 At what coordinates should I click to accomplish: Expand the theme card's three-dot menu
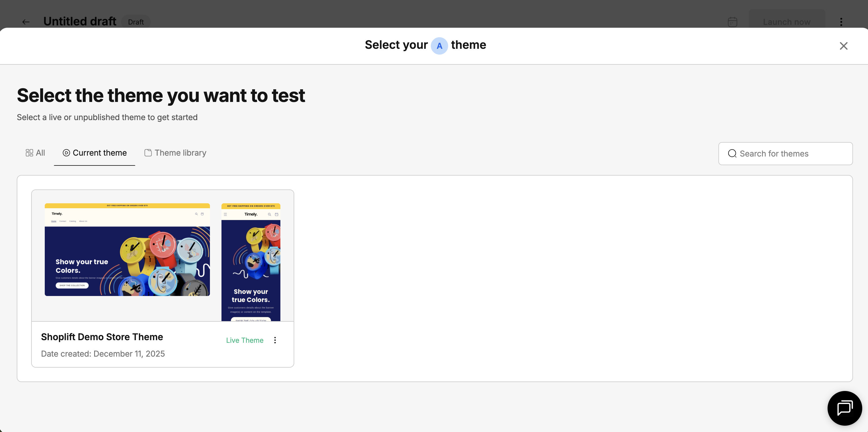[x=275, y=340]
